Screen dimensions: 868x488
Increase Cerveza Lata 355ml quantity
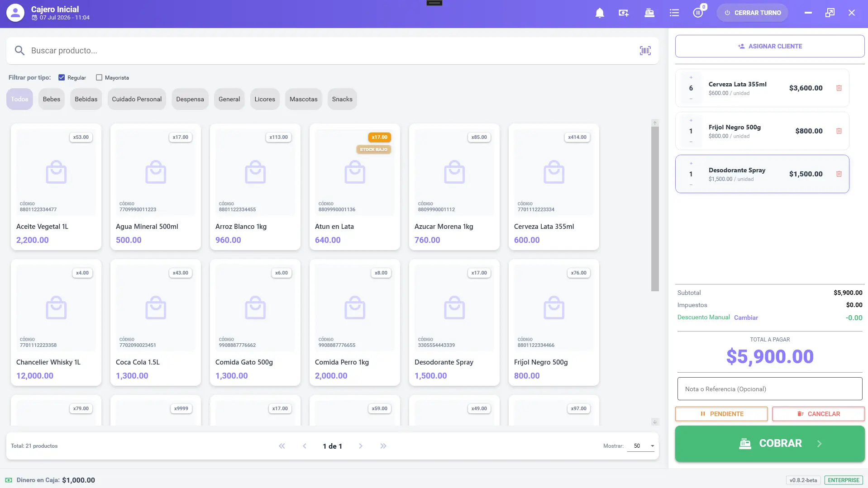tap(691, 77)
